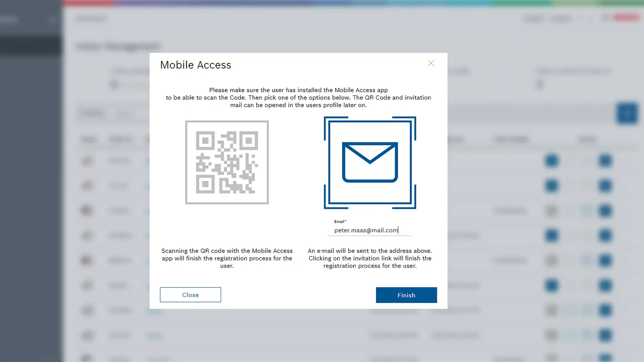Image resolution: width=644 pixels, height=362 pixels.
Task: Click the Finish button
Action: point(406,295)
